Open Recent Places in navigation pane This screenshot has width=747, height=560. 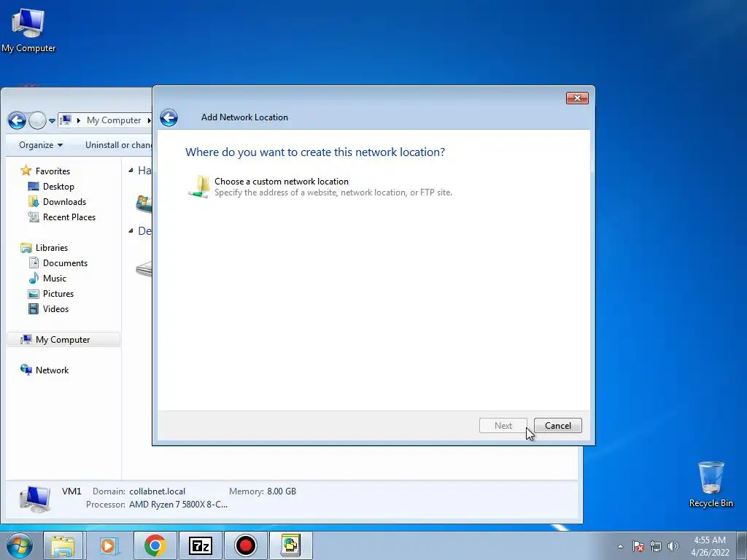(69, 217)
